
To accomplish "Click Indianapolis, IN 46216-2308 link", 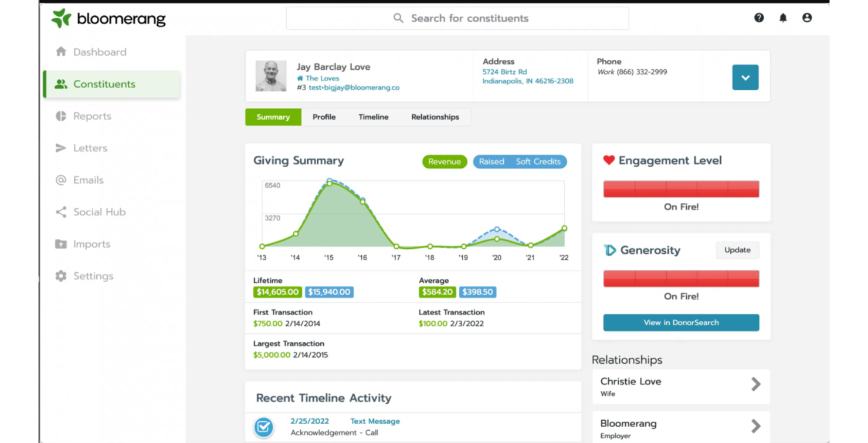I will [528, 81].
